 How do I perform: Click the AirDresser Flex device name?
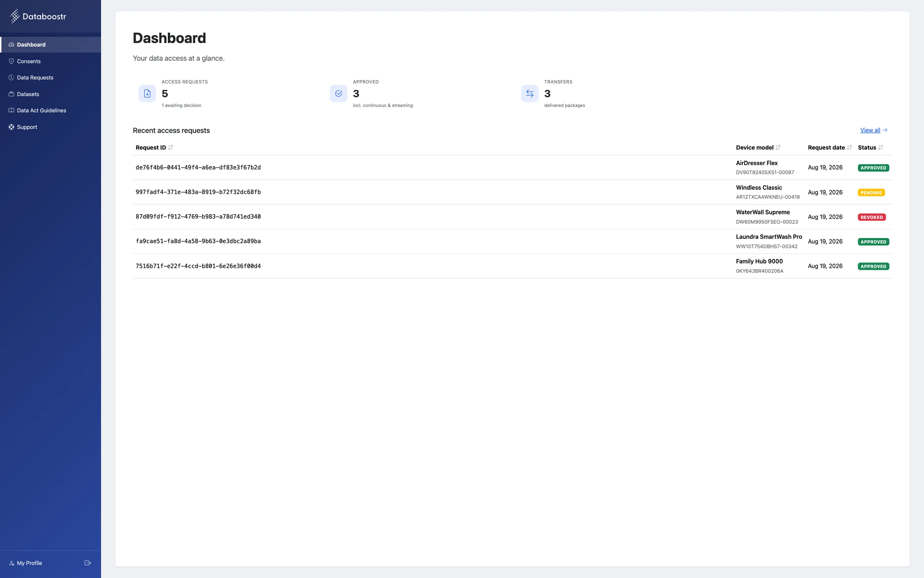pyautogui.click(x=756, y=163)
